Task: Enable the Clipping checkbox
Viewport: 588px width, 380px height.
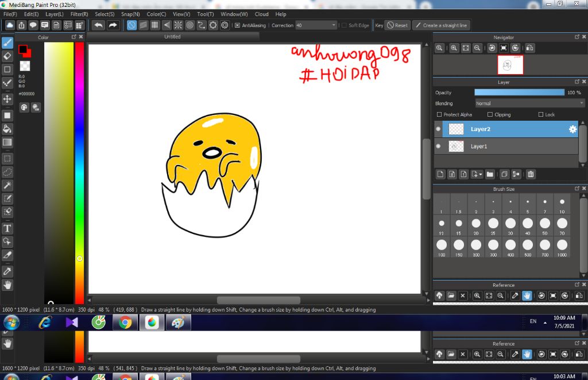Action: pyautogui.click(x=490, y=114)
